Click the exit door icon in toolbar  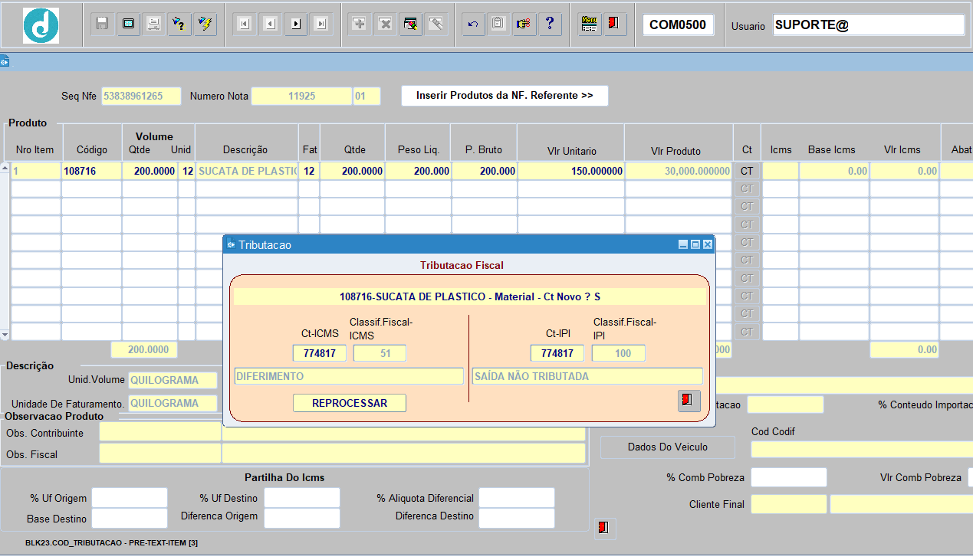point(613,25)
